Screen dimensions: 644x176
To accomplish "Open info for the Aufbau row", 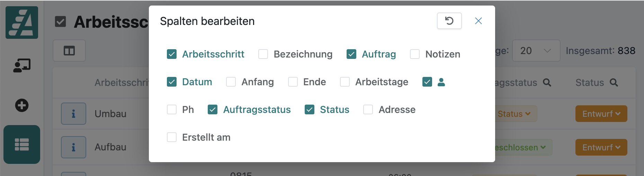I will click(x=73, y=147).
